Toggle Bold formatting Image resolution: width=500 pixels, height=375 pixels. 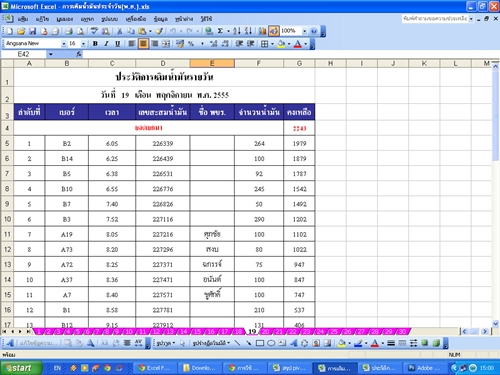pos(95,44)
